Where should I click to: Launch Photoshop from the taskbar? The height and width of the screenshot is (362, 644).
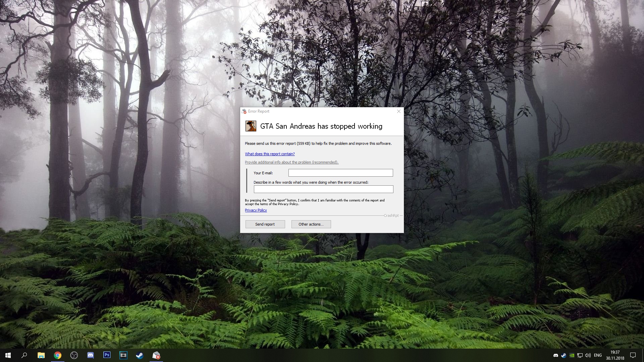tap(107, 355)
